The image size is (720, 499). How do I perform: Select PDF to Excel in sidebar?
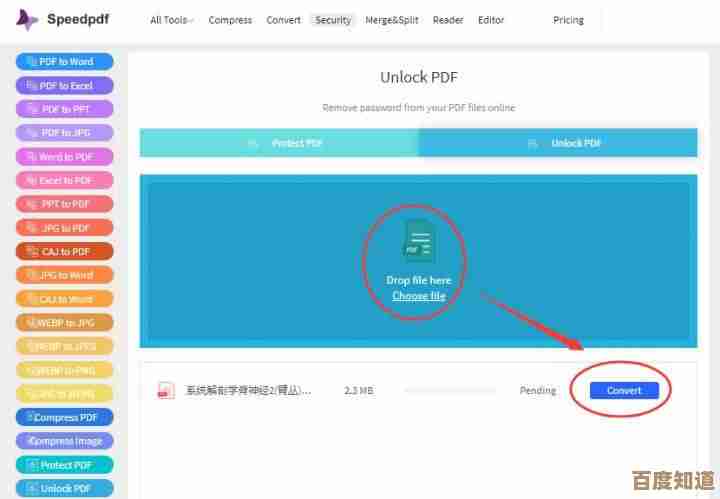(x=65, y=85)
